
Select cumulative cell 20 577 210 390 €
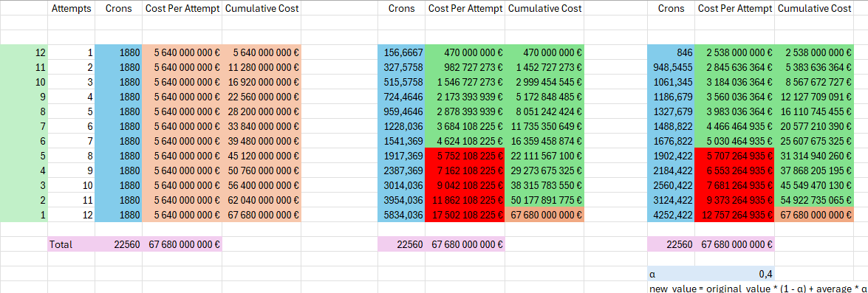tap(814, 126)
